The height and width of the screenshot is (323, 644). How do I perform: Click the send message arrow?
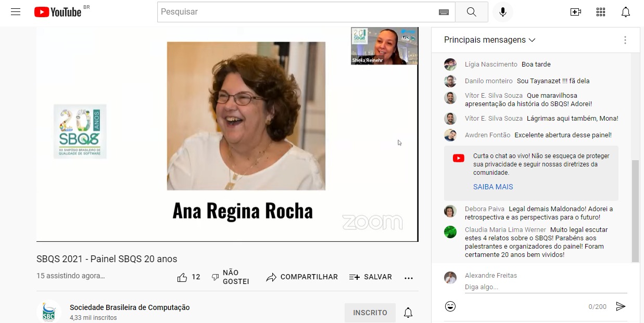pyautogui.click(x=621, y=306)
